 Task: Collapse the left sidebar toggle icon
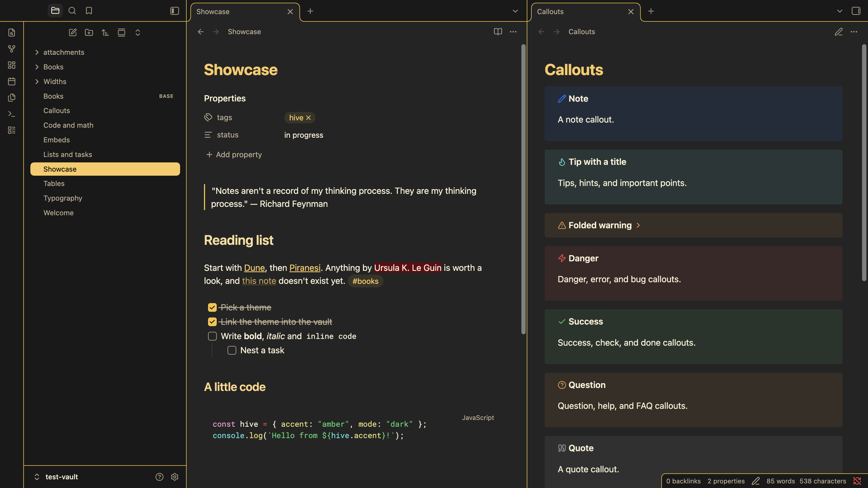coord(174,11)
